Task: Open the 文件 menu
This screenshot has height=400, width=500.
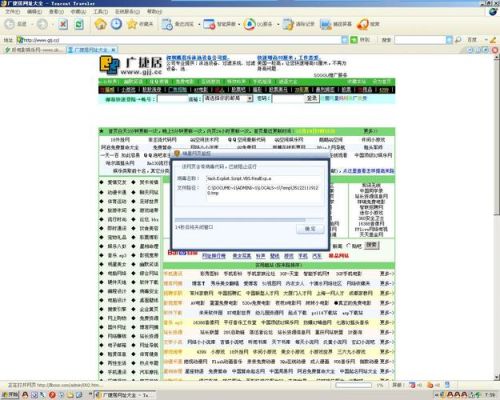Action: pos(12,12)
